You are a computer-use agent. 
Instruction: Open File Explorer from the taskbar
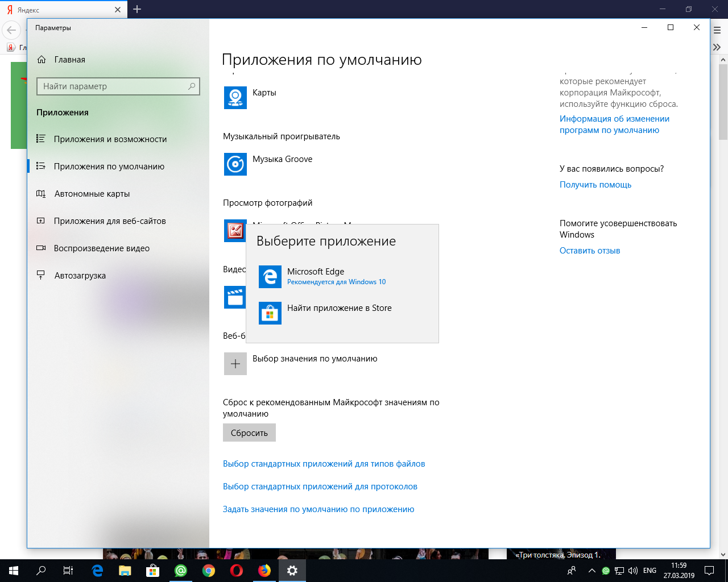click(125, 571)
